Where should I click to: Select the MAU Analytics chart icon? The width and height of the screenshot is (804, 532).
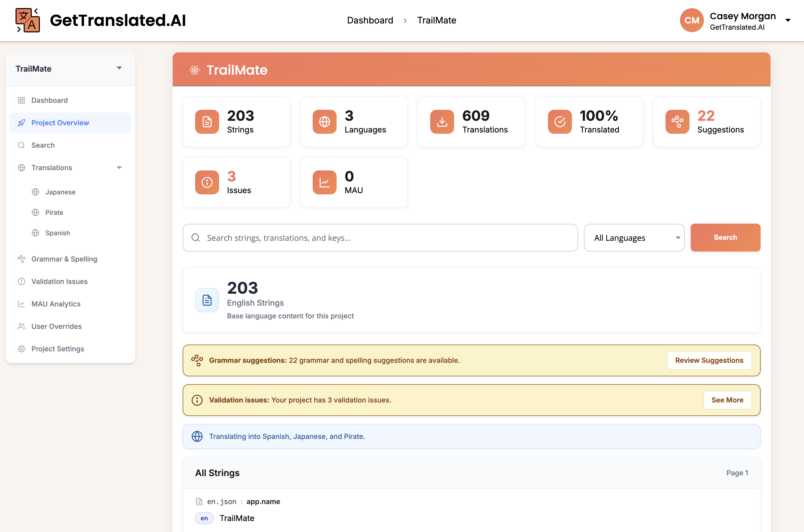pyautogui.click(x=21, y=304)
